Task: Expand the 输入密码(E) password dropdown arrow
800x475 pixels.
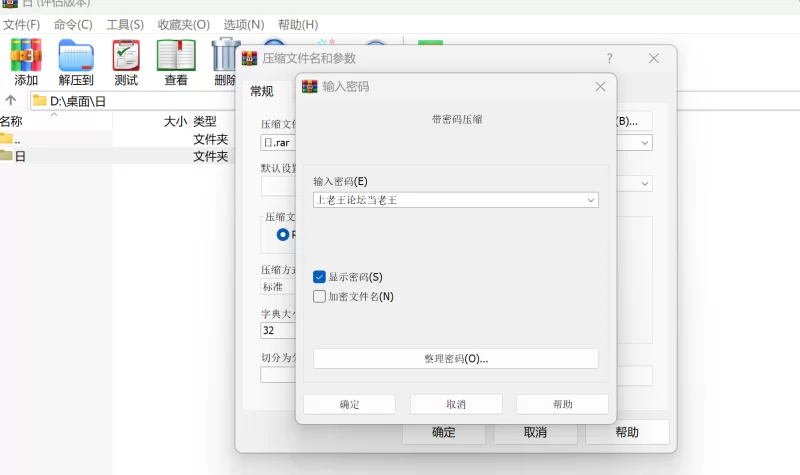Action: tap(591, 200)
